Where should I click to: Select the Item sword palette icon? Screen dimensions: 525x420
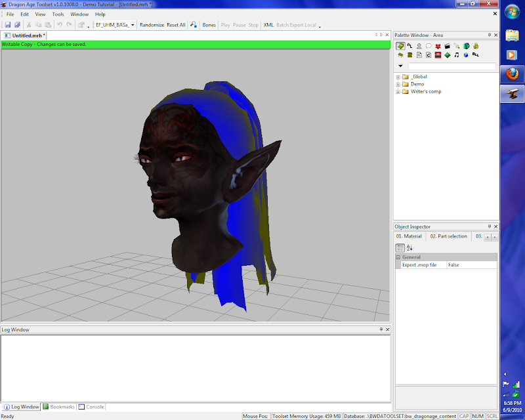457,46
